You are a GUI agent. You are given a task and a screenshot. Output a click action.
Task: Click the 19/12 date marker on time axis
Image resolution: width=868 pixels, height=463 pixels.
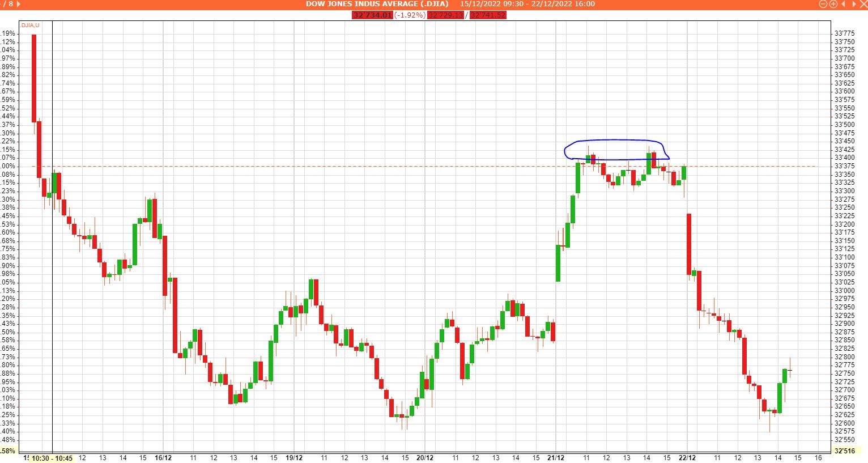pyautogui.click(x=293, y=458)
